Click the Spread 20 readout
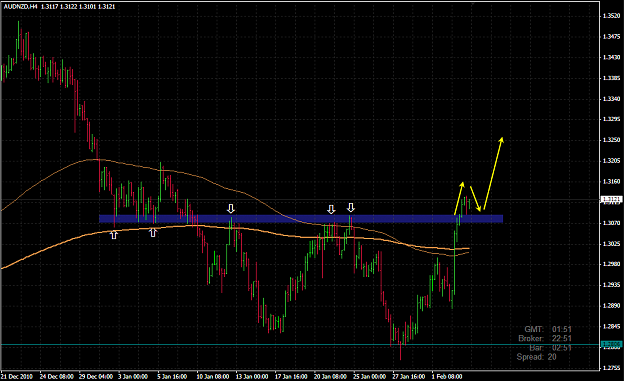This screenshot has width=625, height=381. (537, 357)
